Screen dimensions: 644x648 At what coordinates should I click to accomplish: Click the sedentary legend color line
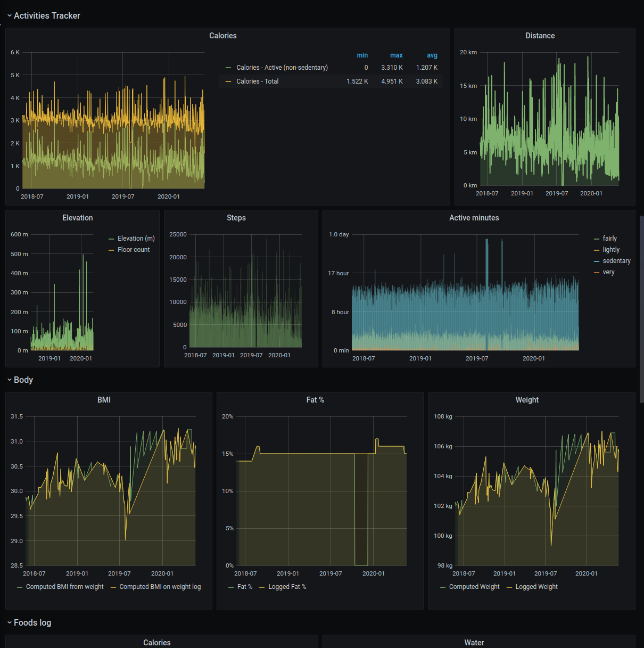(597, 261)
